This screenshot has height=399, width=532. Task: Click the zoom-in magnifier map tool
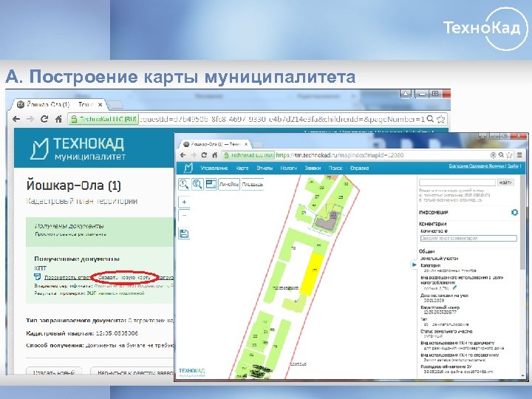pos(184,184)
